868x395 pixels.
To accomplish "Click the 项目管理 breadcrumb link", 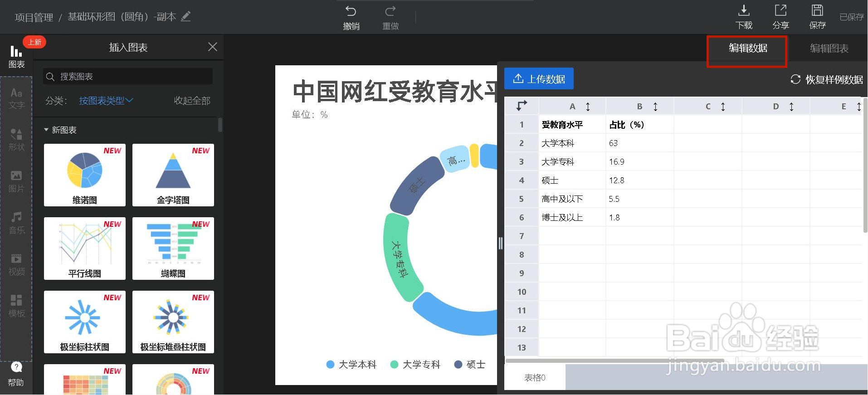I will (34, 17).
